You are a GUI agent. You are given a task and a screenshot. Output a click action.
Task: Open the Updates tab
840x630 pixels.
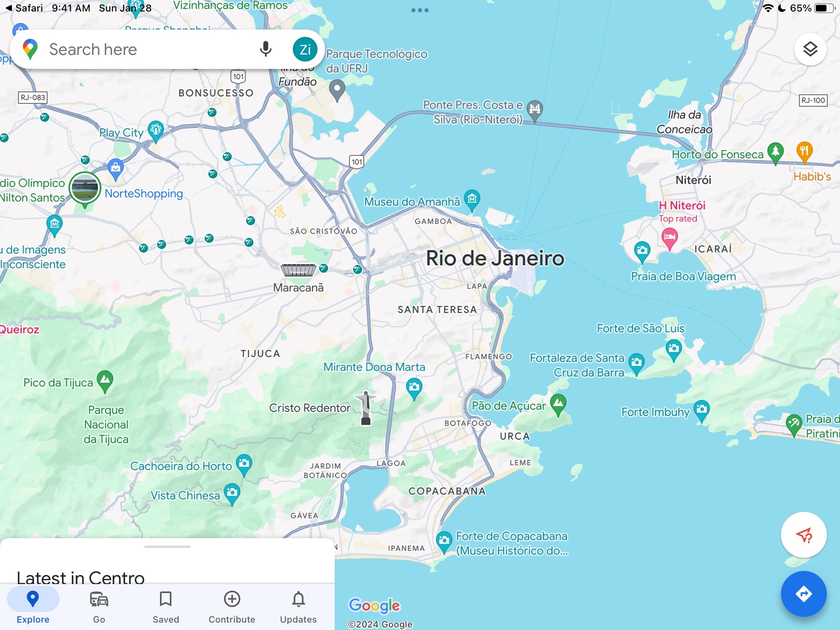(x=298, y=607)
